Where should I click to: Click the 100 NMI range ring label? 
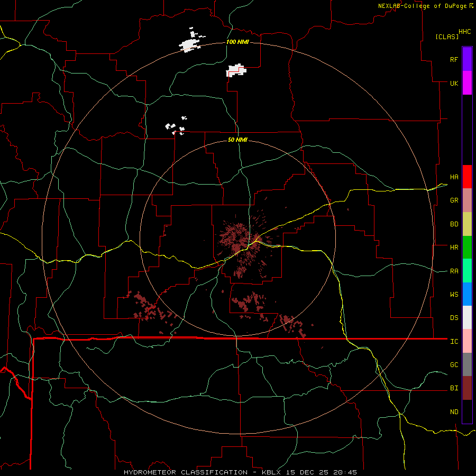tap(237, 42)
